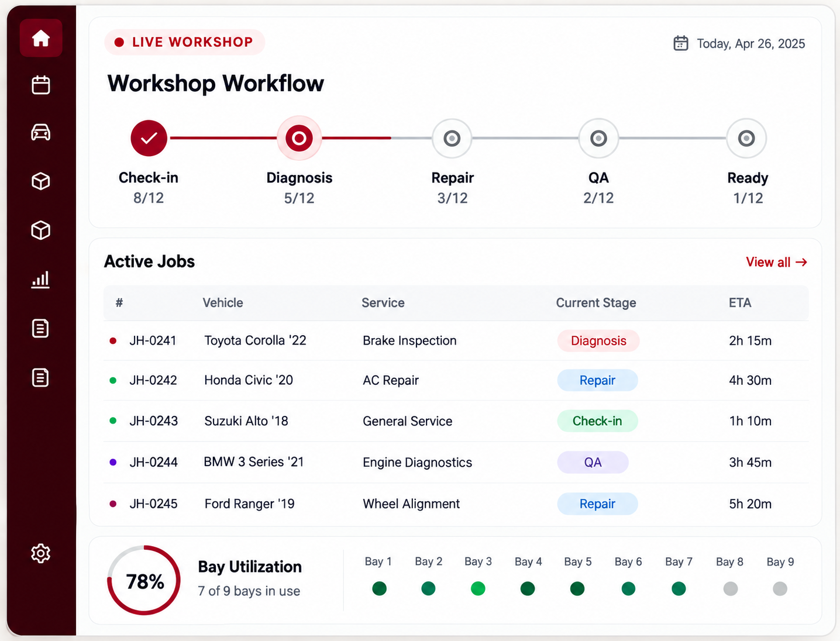Click the Check-in completed checkmark circle
The image size is (840, 641).
tap(149, 138)
